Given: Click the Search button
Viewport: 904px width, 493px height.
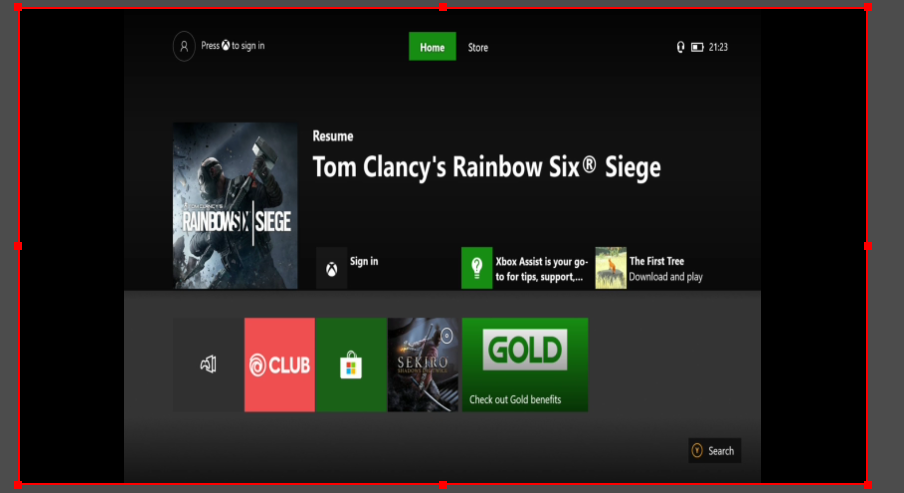Looking at the screenshot, I should point(715,450).
